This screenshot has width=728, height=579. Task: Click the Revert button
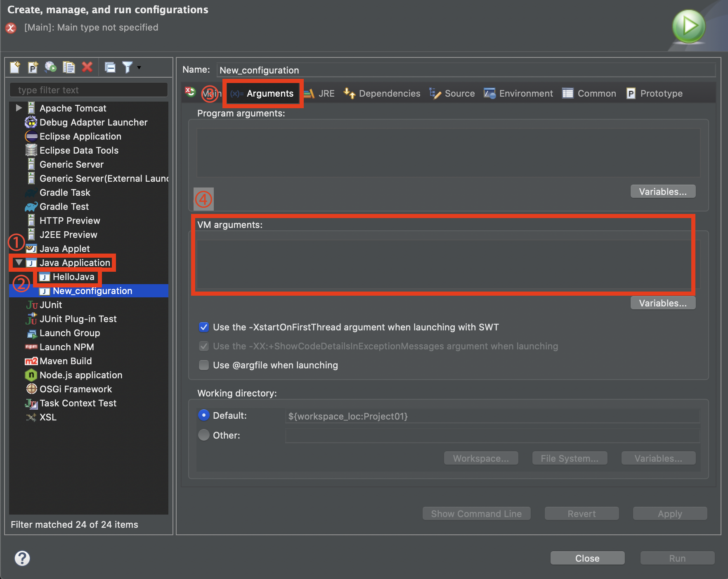point(581,514)
